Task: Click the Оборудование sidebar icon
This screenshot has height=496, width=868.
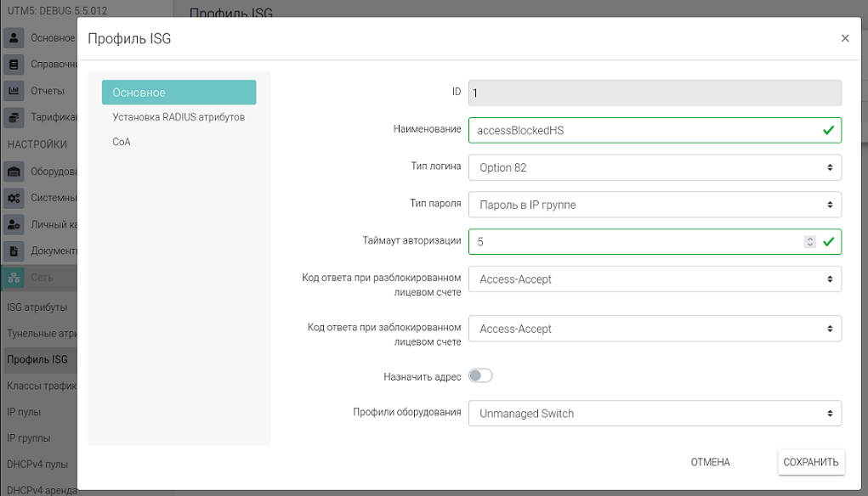Action: pyautogui.click(x=14, y=172)
